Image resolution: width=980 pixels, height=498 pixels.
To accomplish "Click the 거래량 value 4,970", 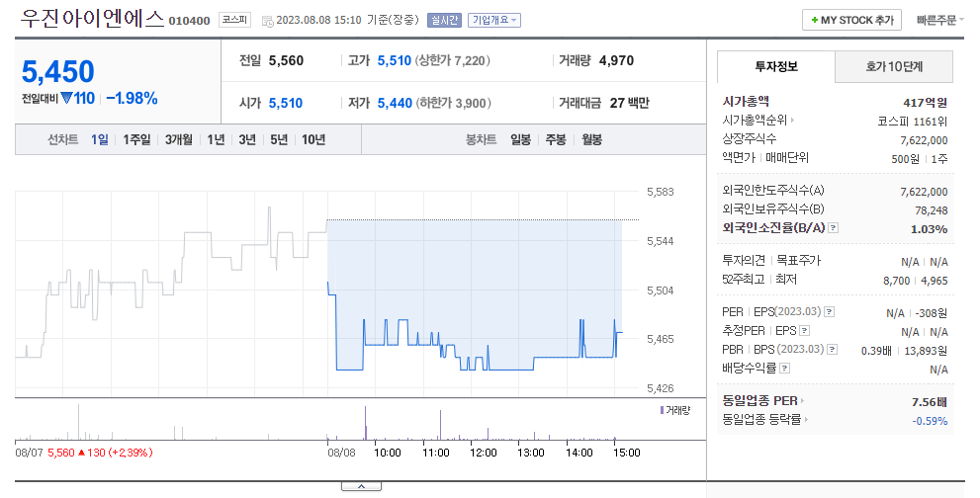I will coord(616,60).
